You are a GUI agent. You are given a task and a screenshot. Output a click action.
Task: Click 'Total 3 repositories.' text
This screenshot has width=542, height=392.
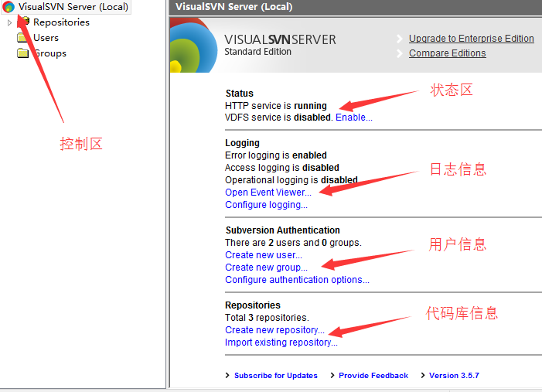[x=267, y=318]
